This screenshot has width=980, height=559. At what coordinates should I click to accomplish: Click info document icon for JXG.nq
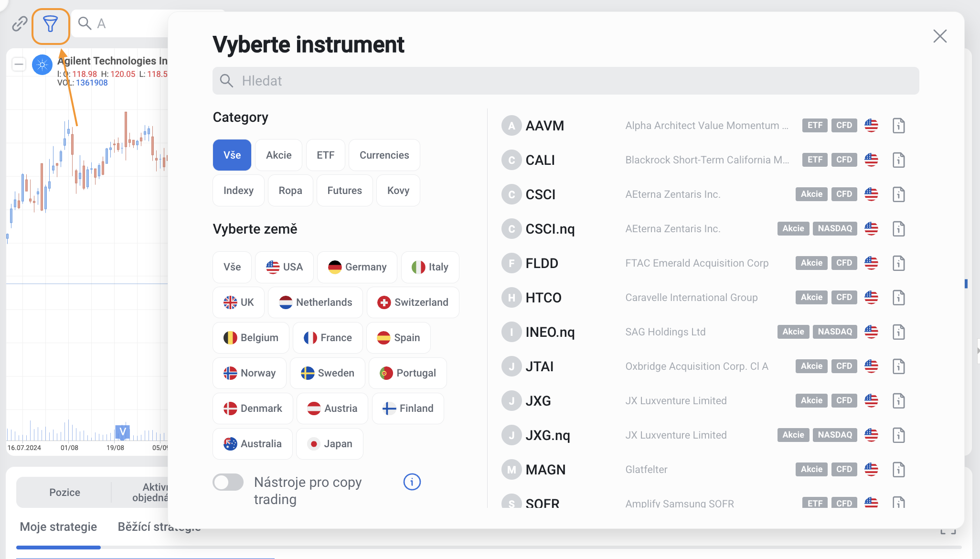tap(898, 435)
